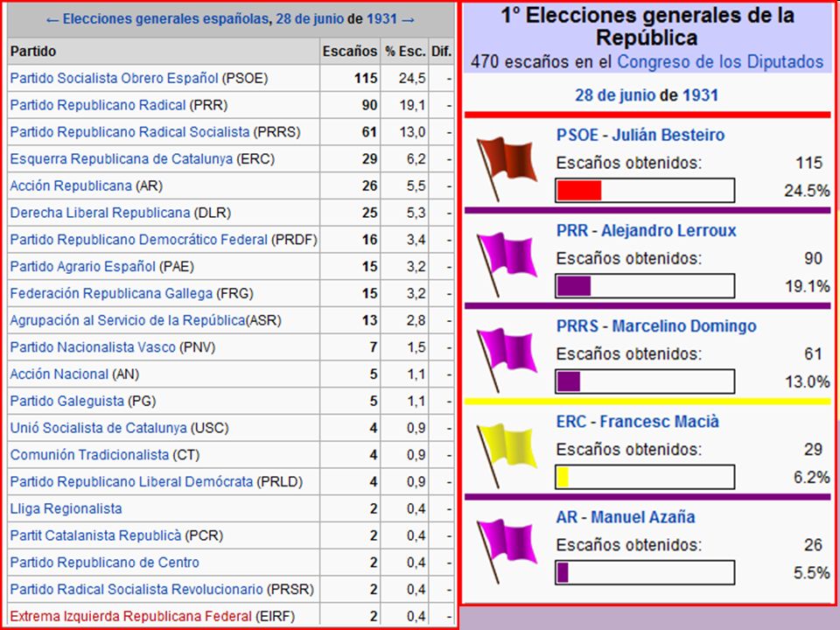Click the PRRS seat percentage bar
This screenshot has width=840, height=630.
pos(645,382)
